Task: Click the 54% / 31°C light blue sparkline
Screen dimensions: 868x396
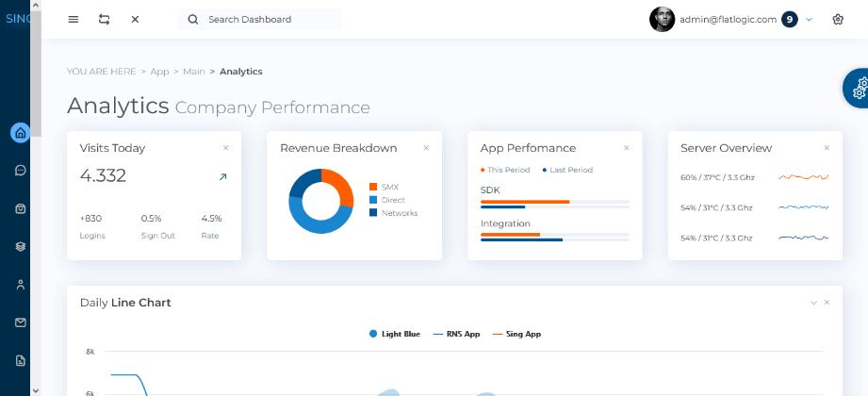Action: click(x=804, y=207)
